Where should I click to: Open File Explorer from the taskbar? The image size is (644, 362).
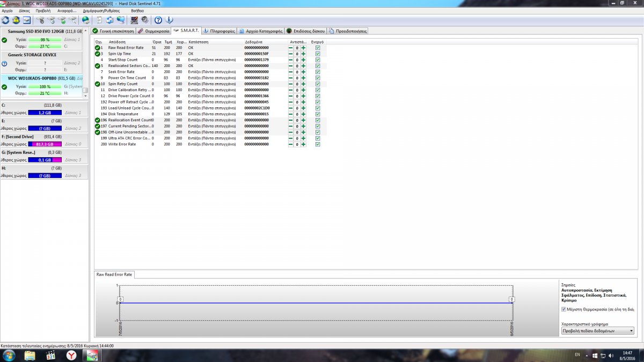pos(30,355)
